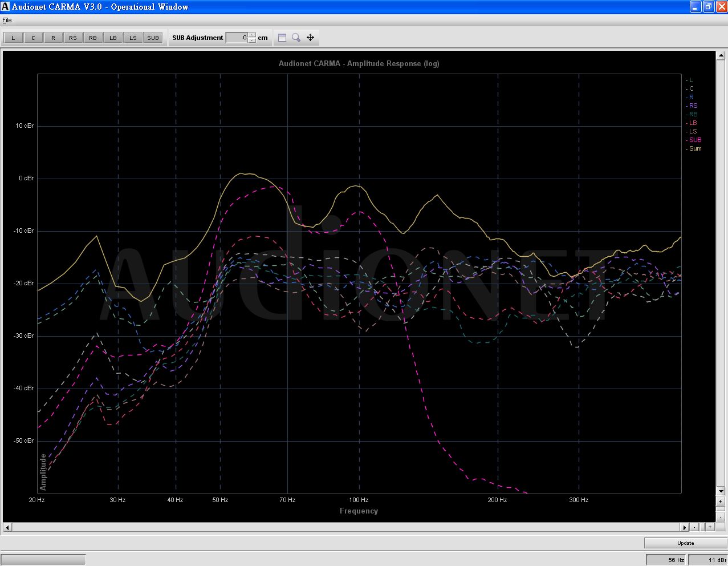Click vertical scrollbar down arrow

[x=721, y=491]
